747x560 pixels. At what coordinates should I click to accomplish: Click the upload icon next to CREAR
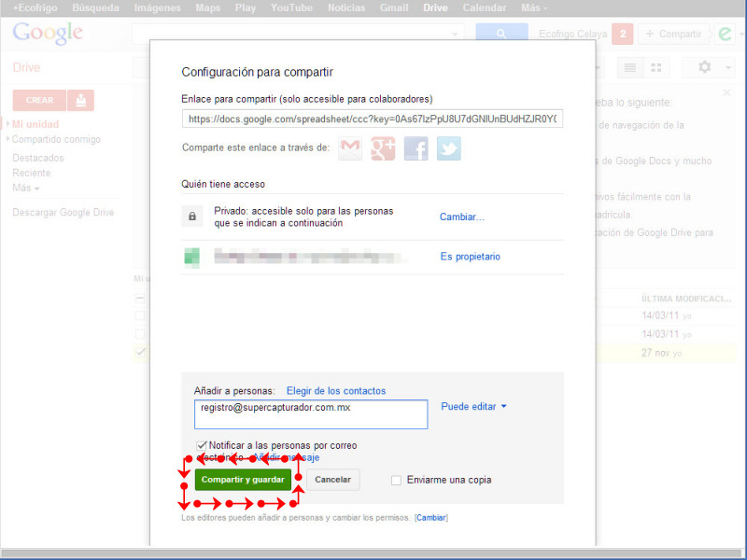click(81, 100)
